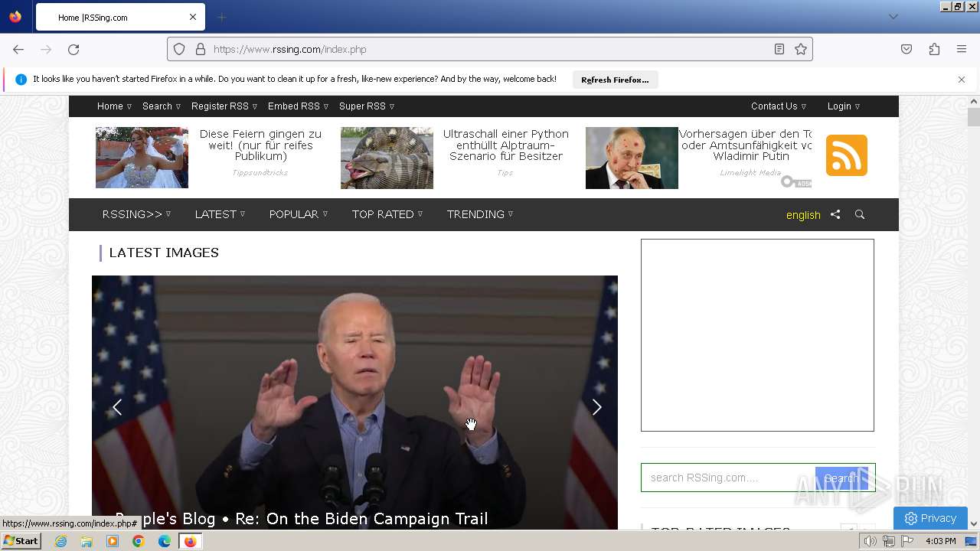Expand the Login menu
The image size is (980, 551).
click(844, 106)
